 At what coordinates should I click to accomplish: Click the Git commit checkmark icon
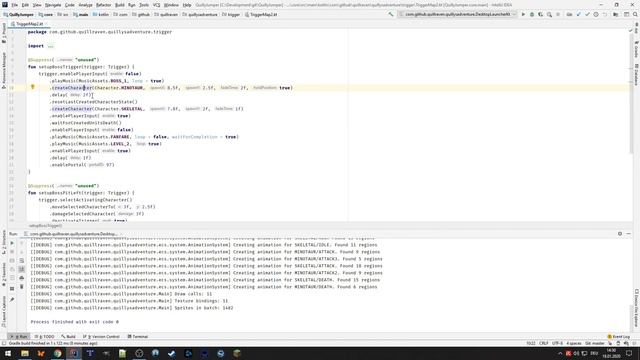click(x=587, y=14)
